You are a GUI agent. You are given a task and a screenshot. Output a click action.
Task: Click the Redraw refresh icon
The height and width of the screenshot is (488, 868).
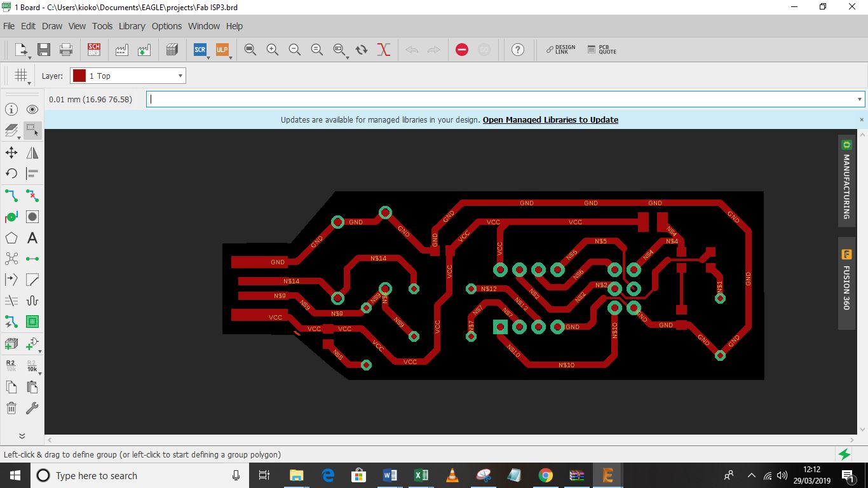click(x=362, y=50)
